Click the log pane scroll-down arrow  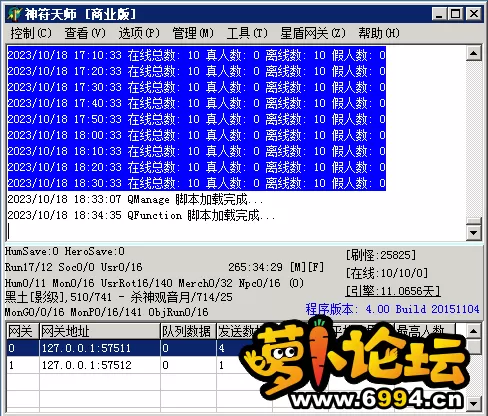[x=474, y=232]
